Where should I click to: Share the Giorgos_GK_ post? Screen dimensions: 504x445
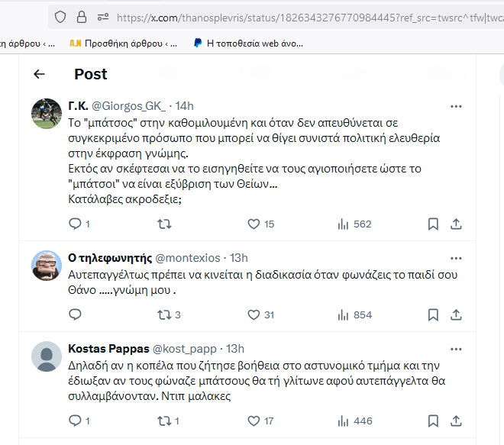click(456, 224)
